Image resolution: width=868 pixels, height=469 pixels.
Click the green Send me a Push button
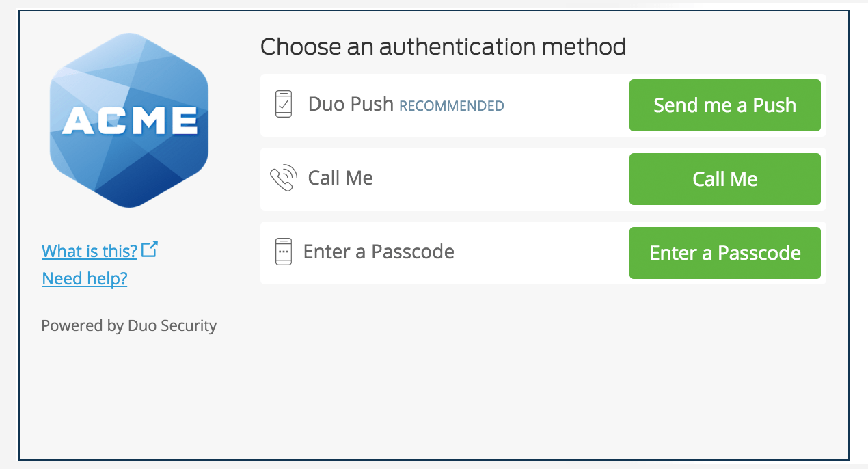(724, 105)
